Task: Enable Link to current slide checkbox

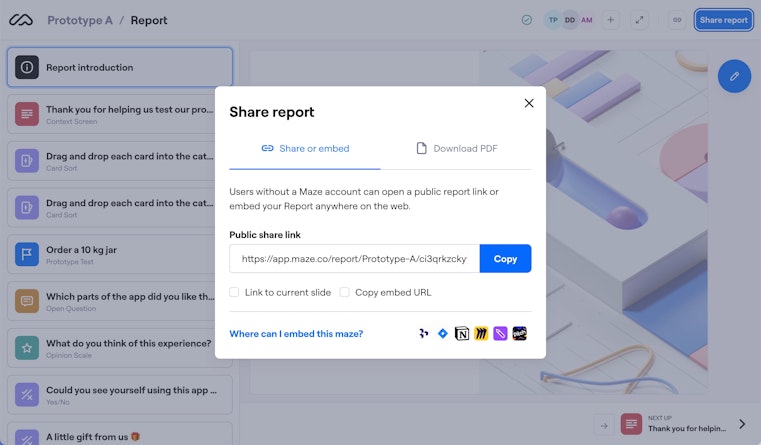Action: [234, 292]
